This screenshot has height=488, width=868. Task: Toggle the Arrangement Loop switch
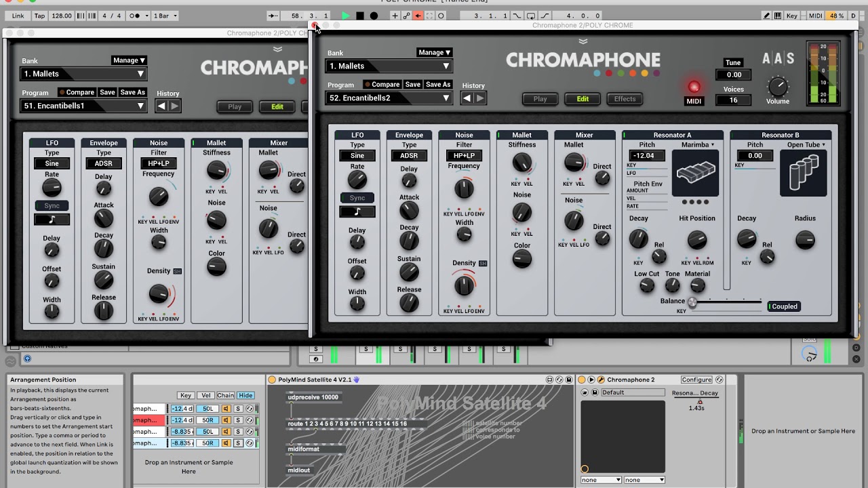point(532,16)
